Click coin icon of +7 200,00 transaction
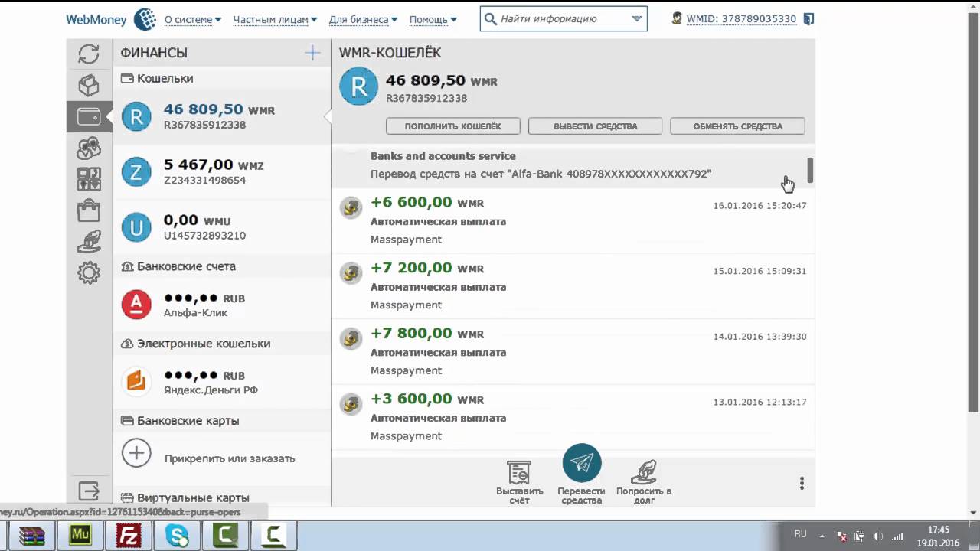The height and width of the screenshot is (551, 980). click(351, 272)
